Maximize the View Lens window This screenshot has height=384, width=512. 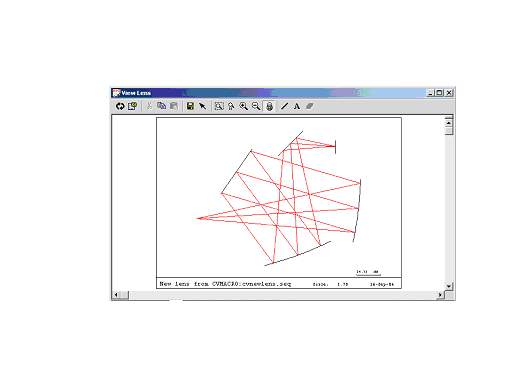point(439,93)
